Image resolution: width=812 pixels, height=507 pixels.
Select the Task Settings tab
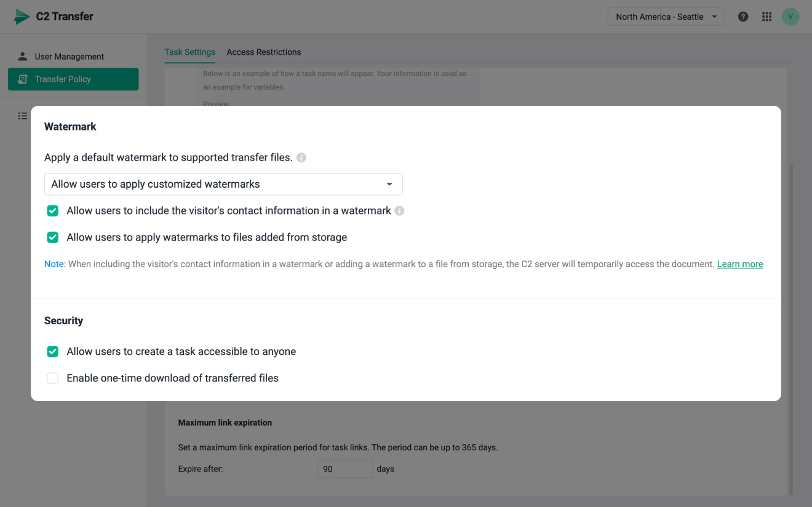(189, 52)
